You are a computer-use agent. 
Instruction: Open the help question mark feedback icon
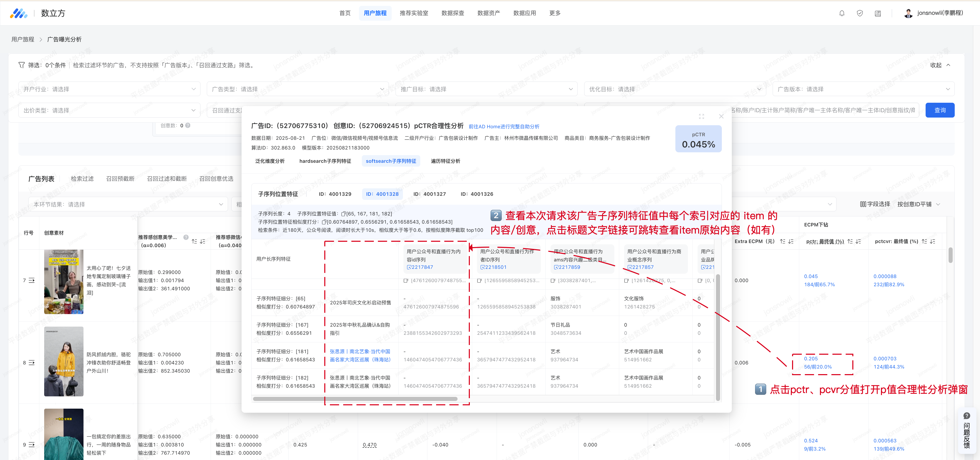click(966, 416)
